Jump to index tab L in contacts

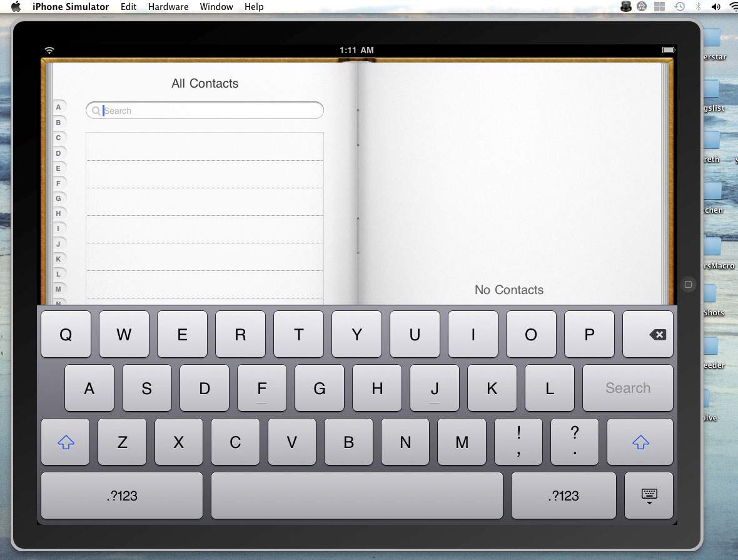[x=58, y=273]
